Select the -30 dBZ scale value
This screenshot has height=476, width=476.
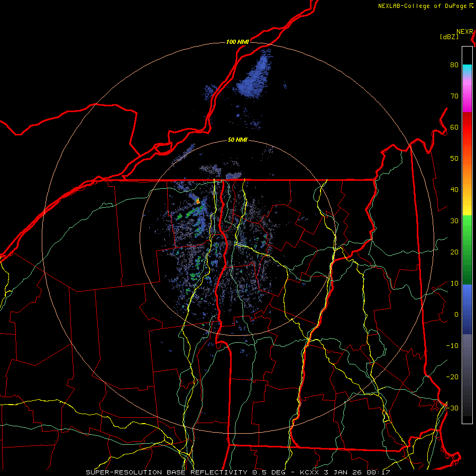[452, 408]
